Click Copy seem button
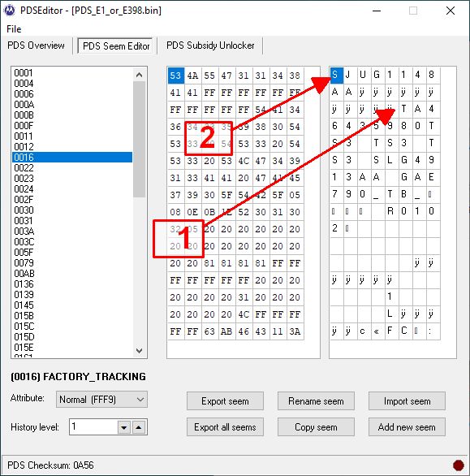The image size is (470, 476). click(316, 427)
